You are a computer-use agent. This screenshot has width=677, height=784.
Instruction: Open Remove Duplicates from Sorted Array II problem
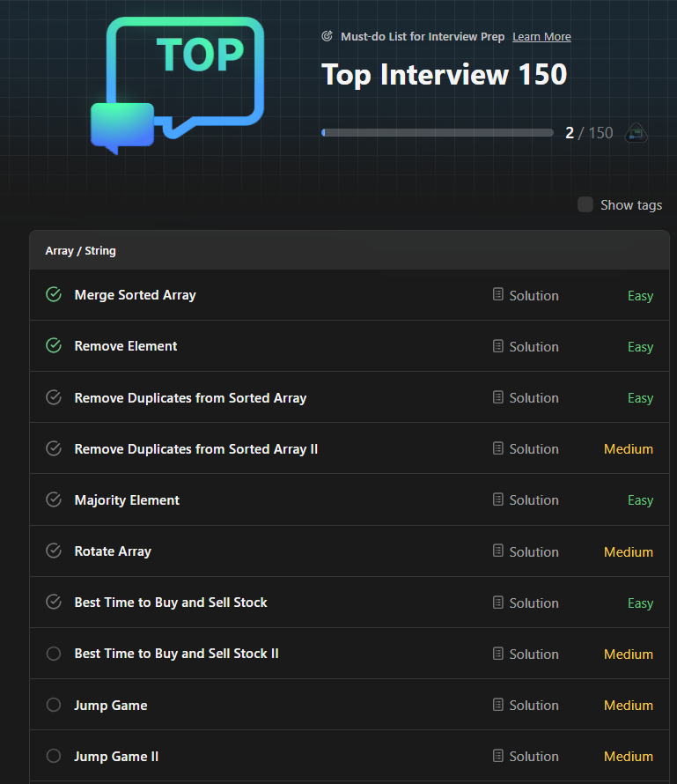(195, 449)
